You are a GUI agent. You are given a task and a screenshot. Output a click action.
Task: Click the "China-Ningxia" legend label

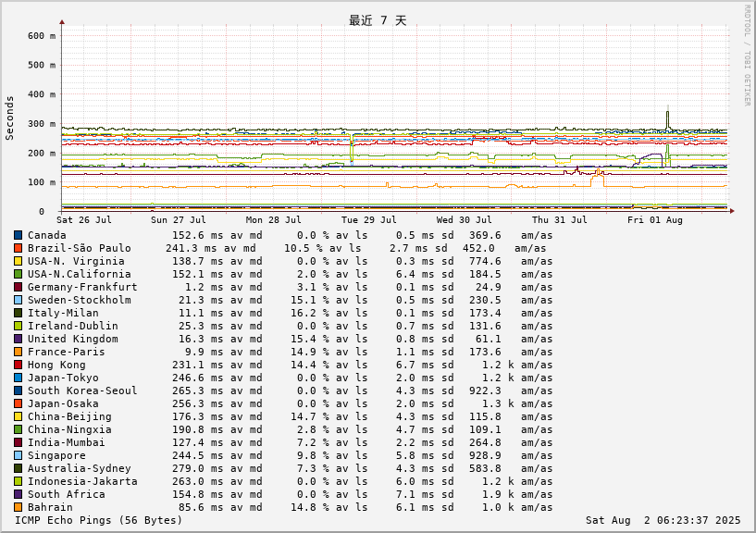pyautogui.click(x=69, y=429)
